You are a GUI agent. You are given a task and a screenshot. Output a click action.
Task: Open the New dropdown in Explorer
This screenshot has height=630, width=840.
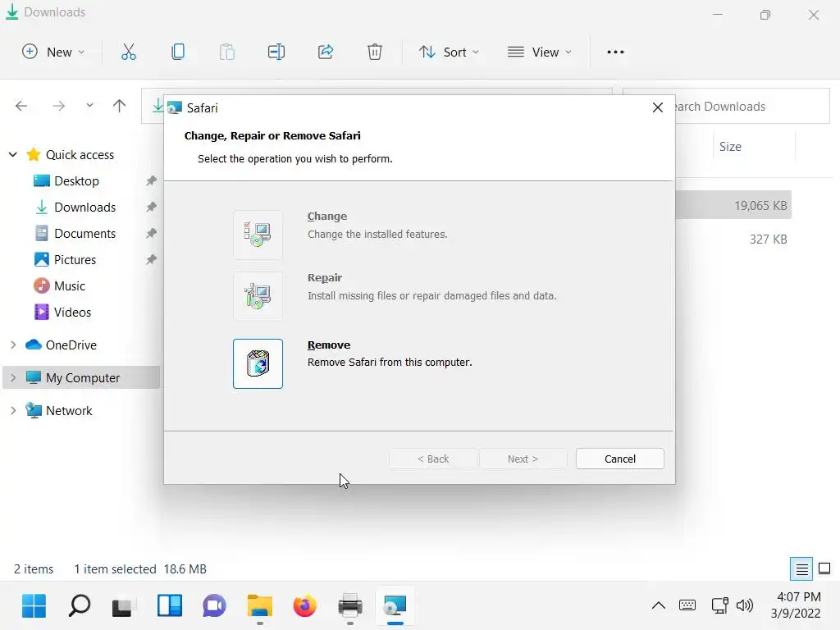pos(53,52)
